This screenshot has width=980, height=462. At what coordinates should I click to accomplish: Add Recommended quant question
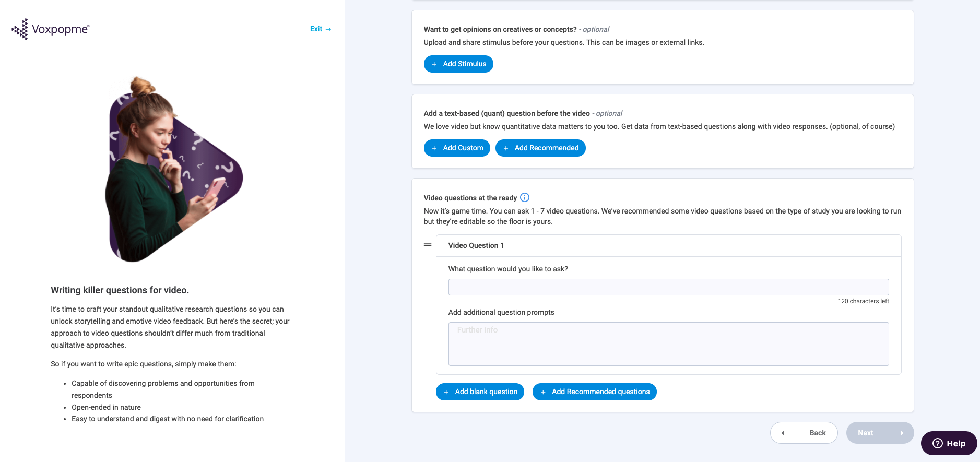[x=540, y=148]
